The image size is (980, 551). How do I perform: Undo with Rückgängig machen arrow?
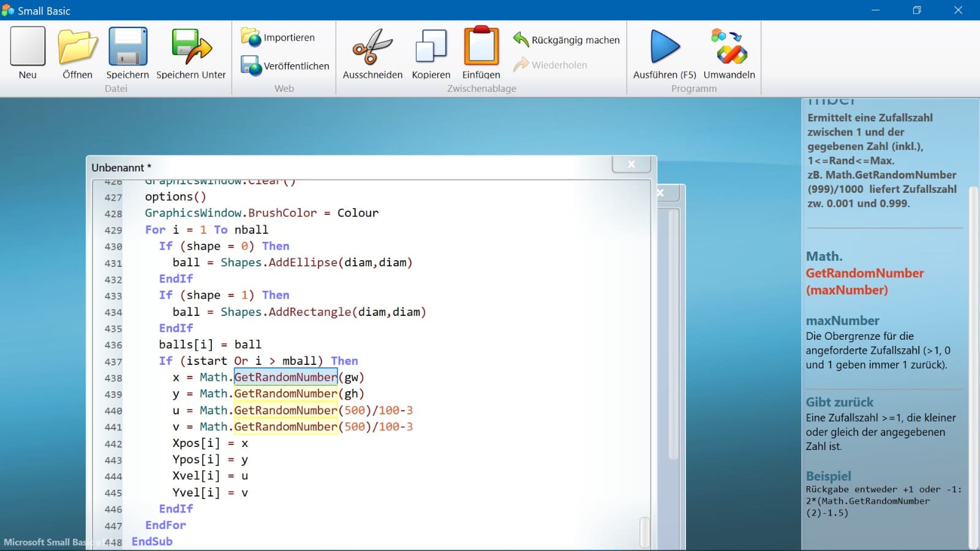521,39
